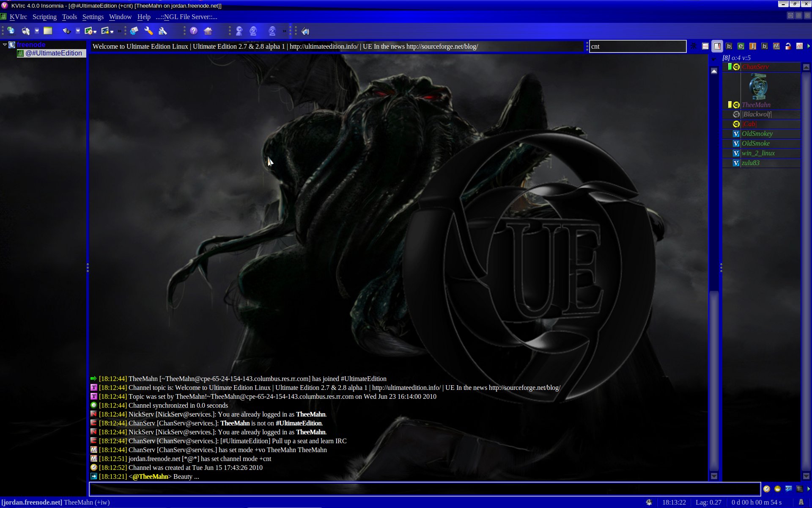Select ChanServ in user list
The width and height of the screenshot is (812, 508).
(x=761, y=67)
